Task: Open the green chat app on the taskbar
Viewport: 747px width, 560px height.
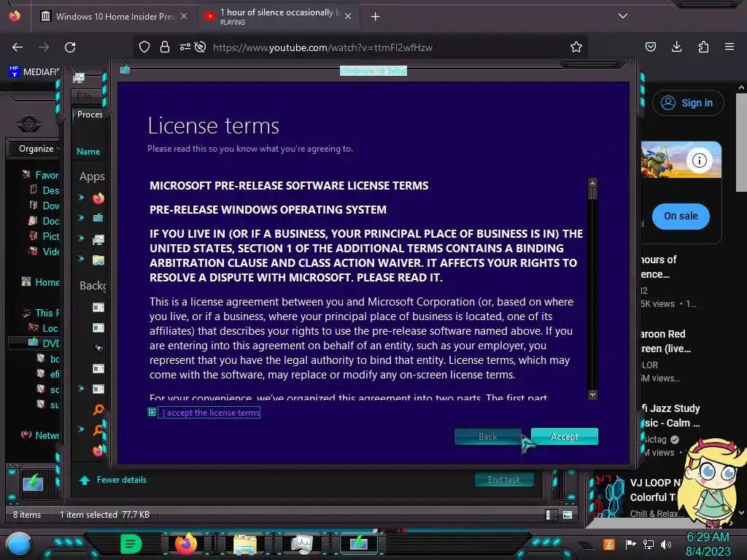Action: 131,544
